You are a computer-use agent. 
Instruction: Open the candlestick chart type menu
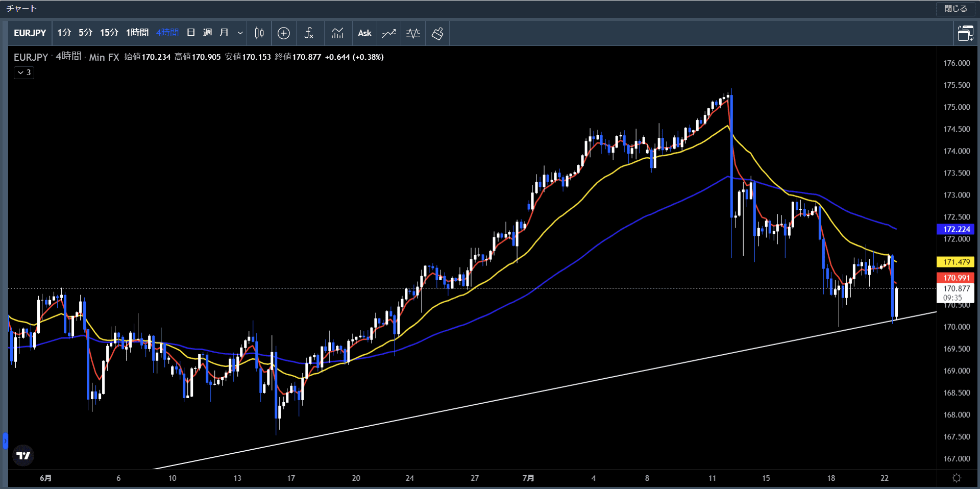pyautogui.click(x=259, y=33)
